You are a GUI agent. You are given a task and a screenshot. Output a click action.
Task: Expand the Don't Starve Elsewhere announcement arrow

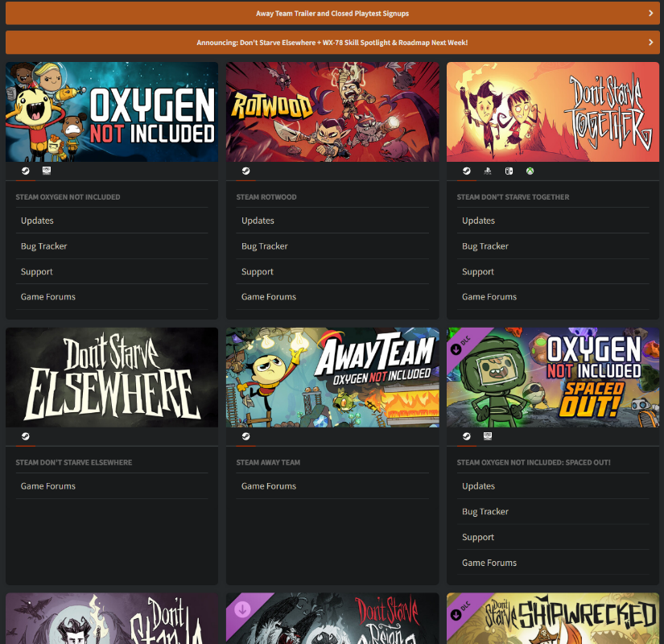pos(651,43)
